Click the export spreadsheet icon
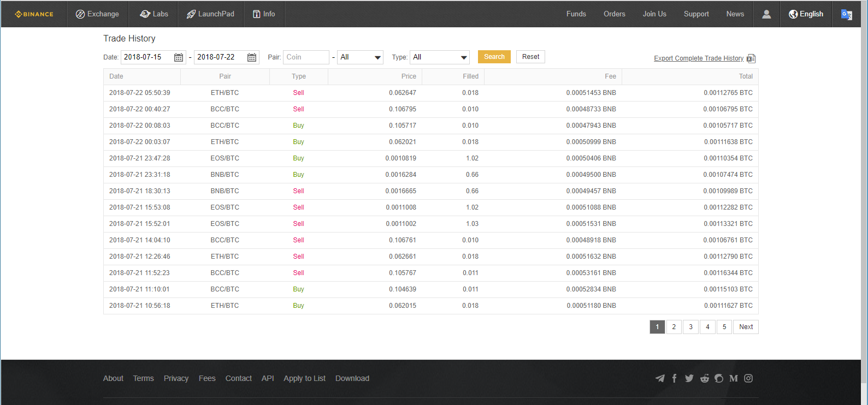Screen dimensions: 868x405 751,58
